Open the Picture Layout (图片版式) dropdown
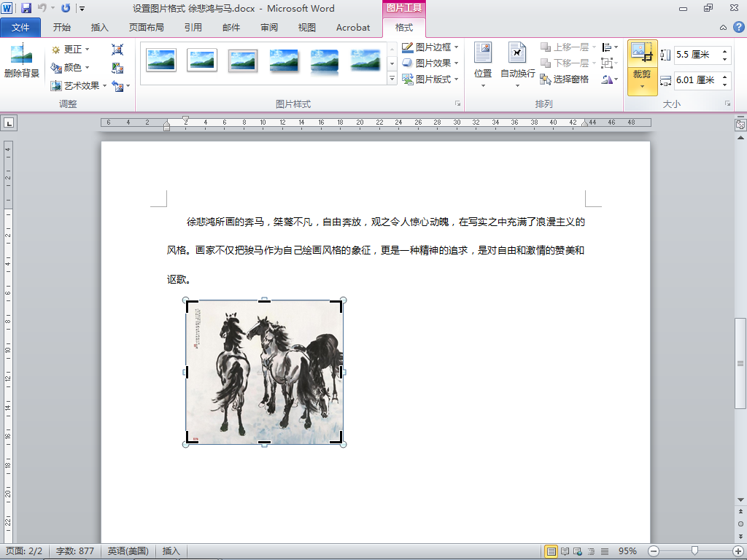The height and width of the screenshot is (560, 747). (430, 79)
